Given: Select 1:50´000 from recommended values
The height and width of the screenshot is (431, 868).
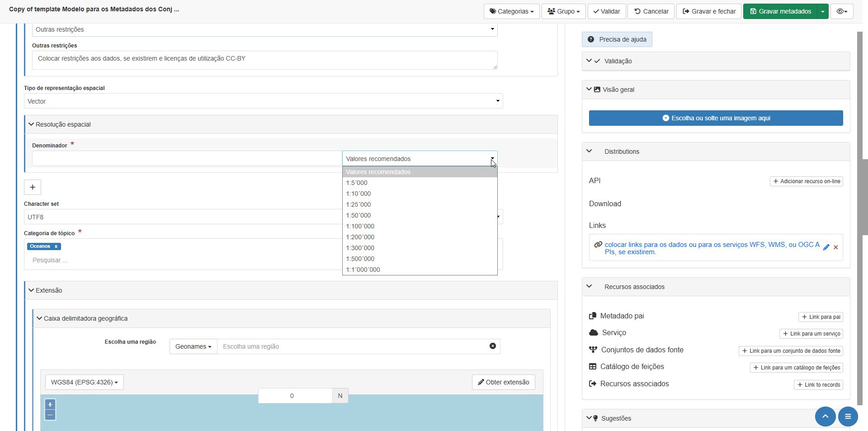Looking at the screenshot, I should tap(358, 215).
